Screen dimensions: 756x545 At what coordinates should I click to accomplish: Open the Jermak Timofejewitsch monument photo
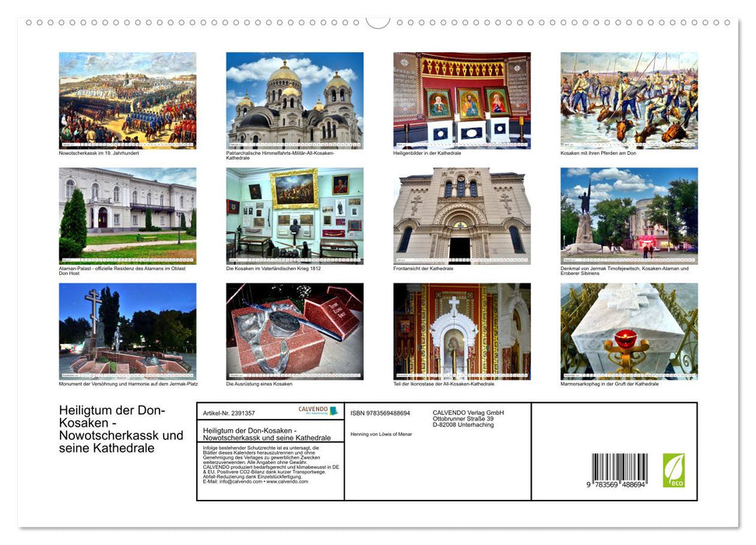(629, 216)
